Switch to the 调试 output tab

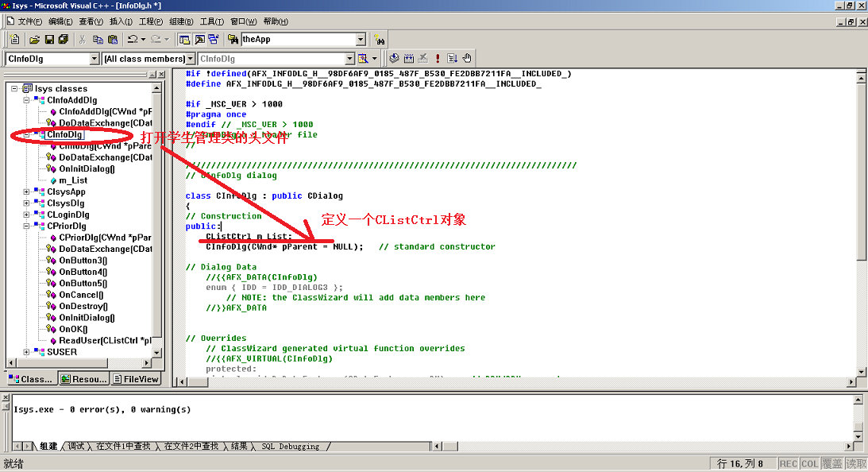coord(76,447)
